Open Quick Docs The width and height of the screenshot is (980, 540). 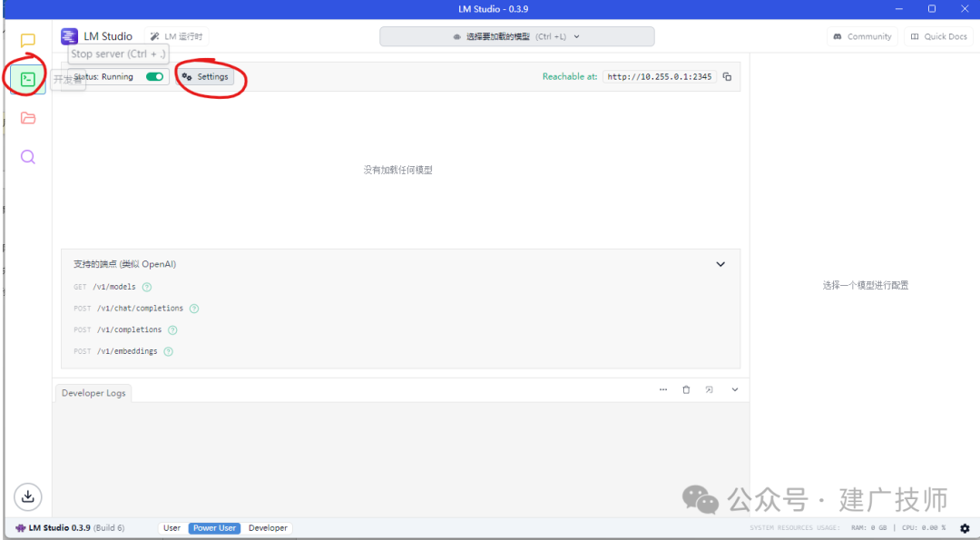point(939,37)
